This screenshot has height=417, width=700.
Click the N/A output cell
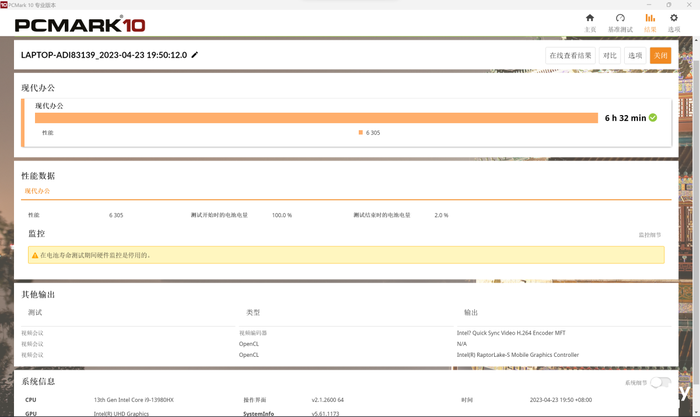[x=462, y=344]
